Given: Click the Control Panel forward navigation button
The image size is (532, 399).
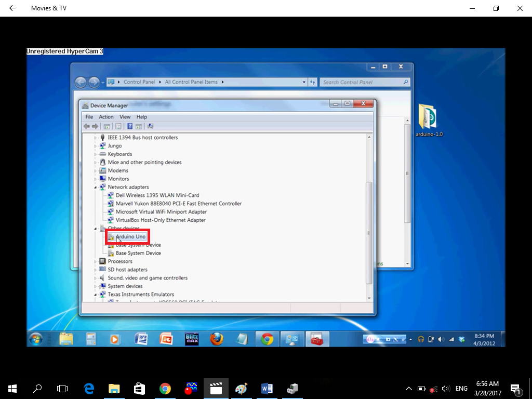Looking at the screenshot, I should (x=94, y=82).
